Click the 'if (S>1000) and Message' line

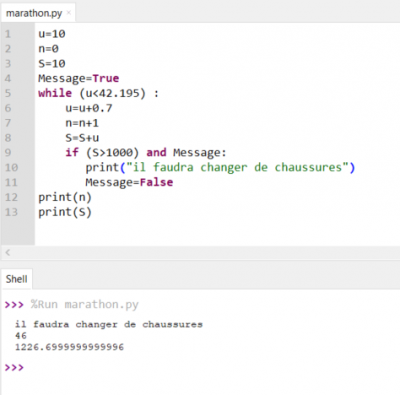(x=146, y=153)
